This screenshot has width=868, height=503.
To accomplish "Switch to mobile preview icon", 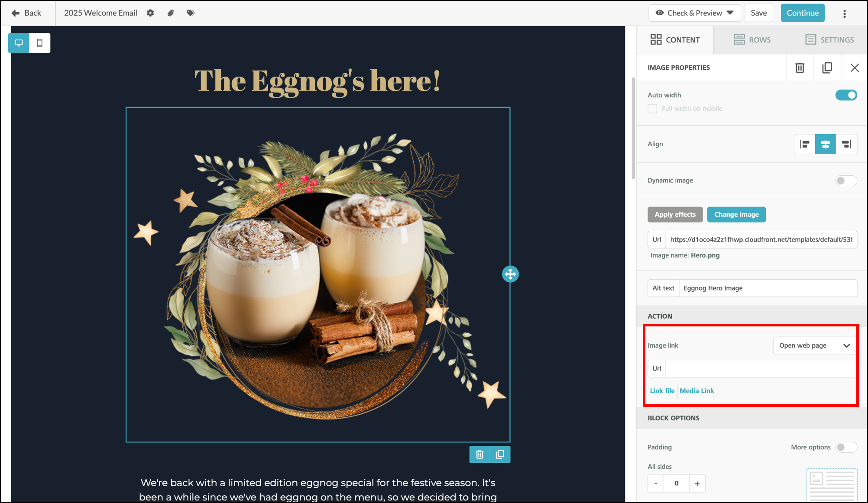I will 39,43.
